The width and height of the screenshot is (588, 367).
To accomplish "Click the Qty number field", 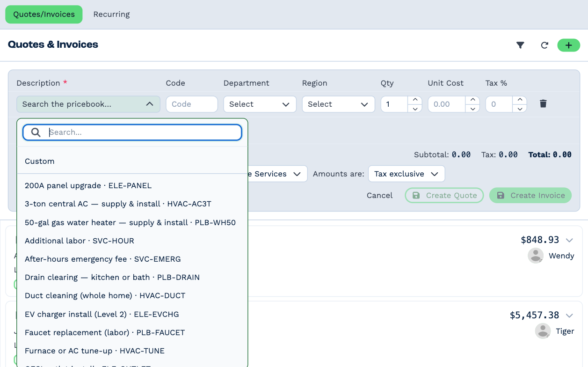I will click(394, 104).
